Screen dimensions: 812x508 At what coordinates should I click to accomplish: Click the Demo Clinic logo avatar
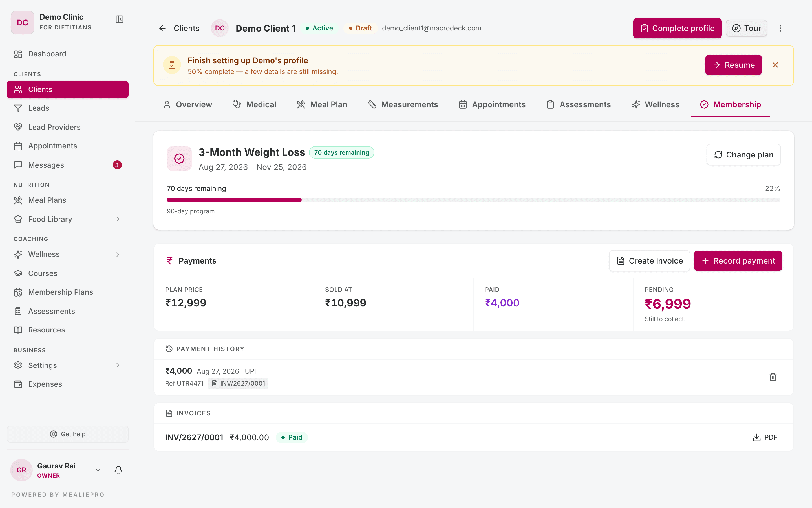pyautogui.click(x=23, y=23)
